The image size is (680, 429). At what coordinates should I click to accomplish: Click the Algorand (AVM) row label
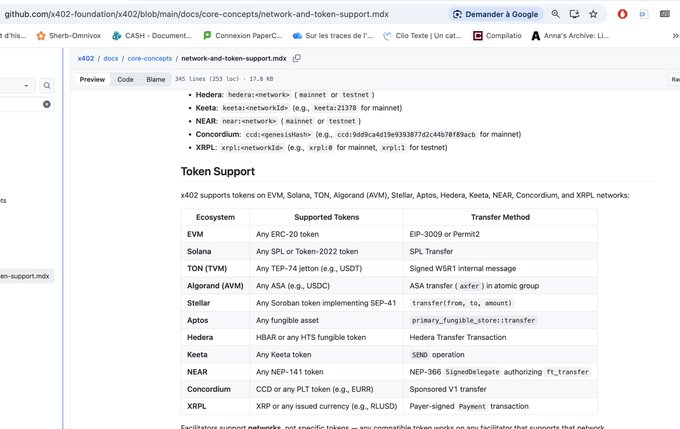click(x=215, y=286)
